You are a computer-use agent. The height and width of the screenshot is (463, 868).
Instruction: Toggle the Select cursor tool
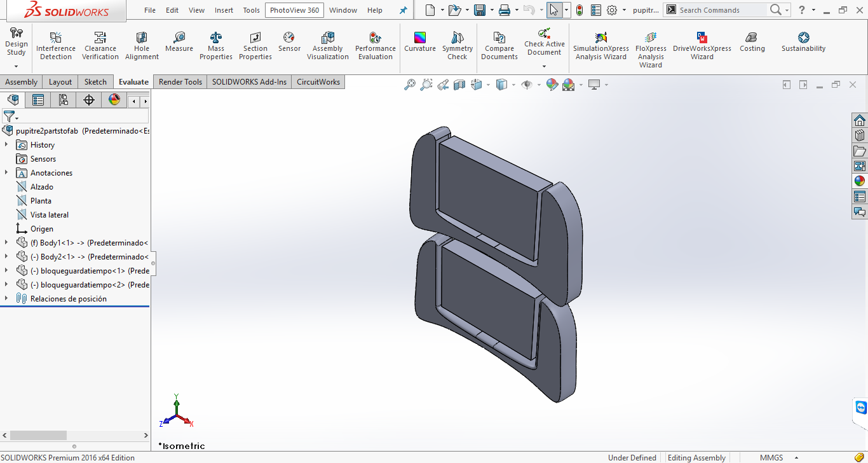pyautogui.click(x=554, y=10)
